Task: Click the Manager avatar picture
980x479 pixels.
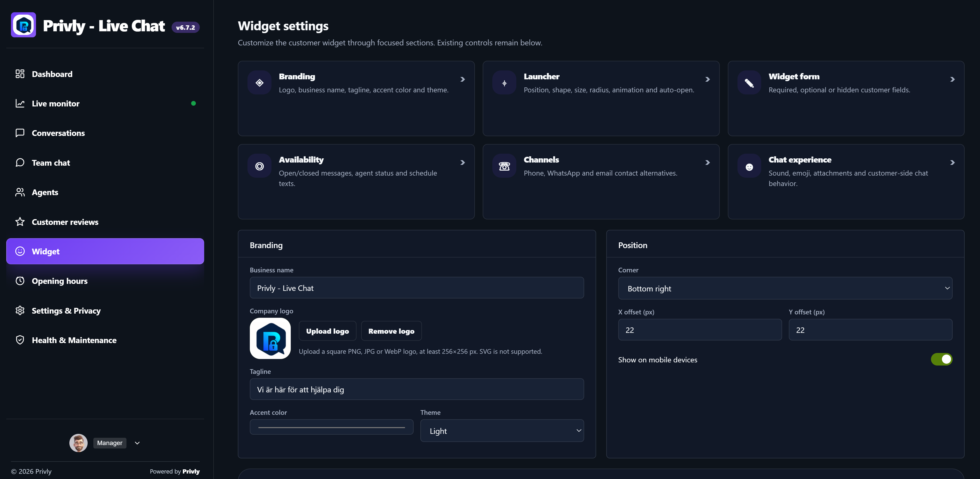Action: pos(78,443)
